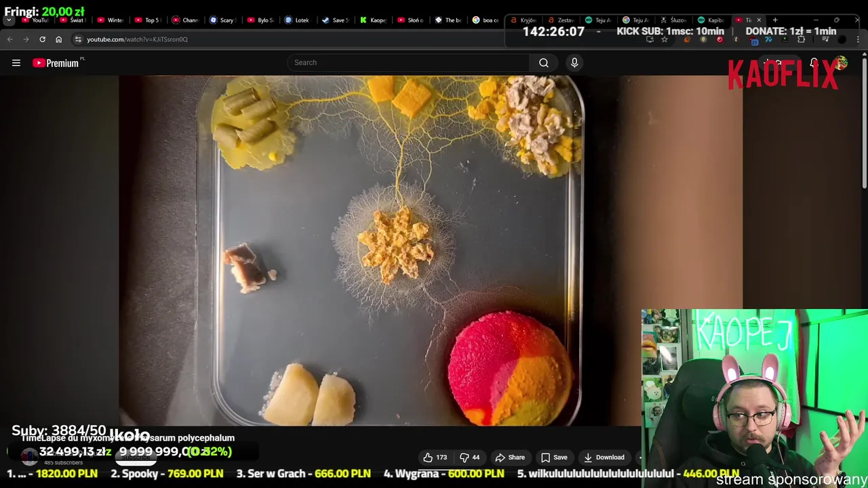
Task: Click the YouTube Search input field
Action: tap(409, 62)
